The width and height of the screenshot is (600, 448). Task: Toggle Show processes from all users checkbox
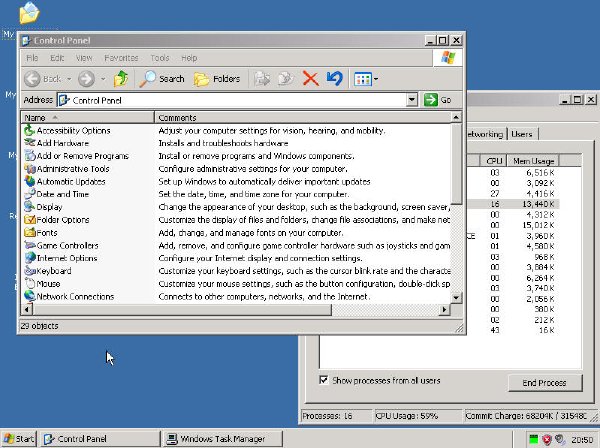pos(324,380)
